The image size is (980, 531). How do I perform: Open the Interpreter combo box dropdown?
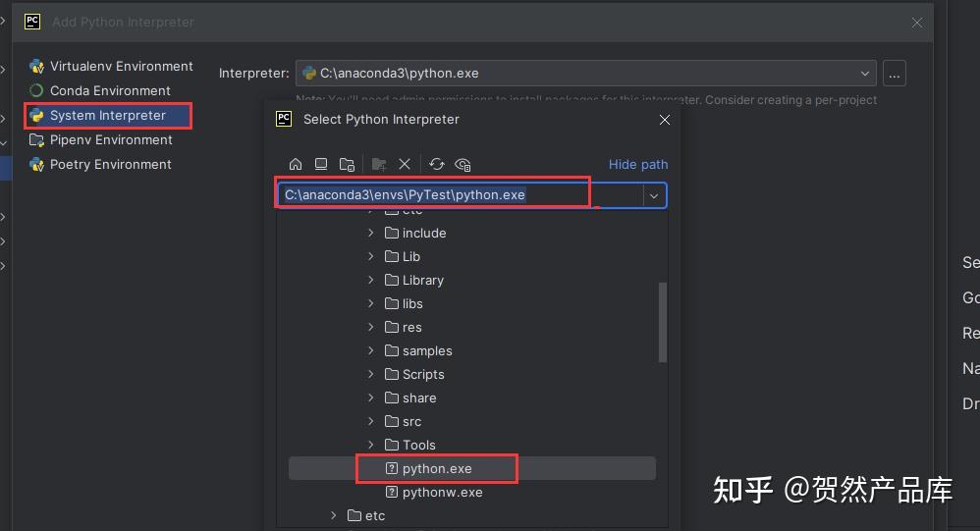865,73
